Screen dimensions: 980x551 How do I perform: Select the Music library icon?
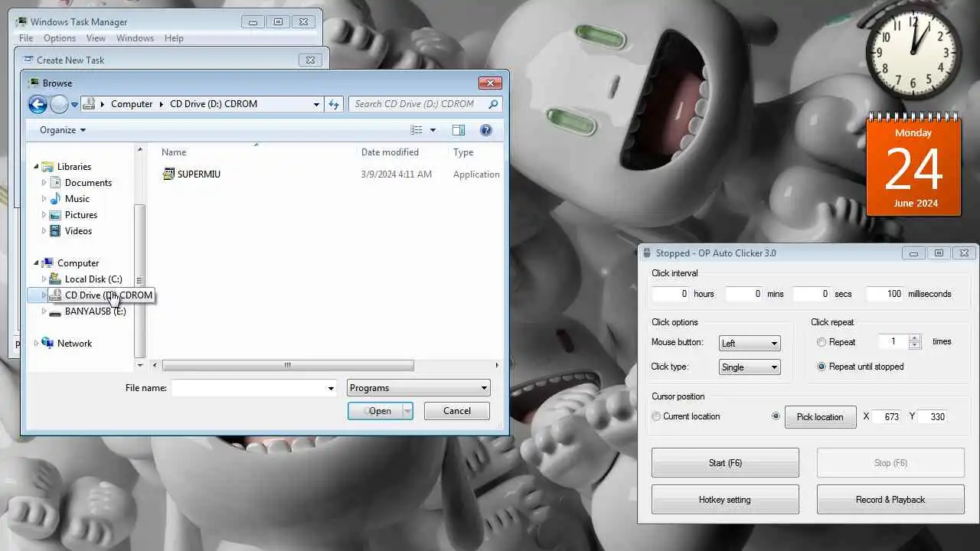(x=56, y=198)
